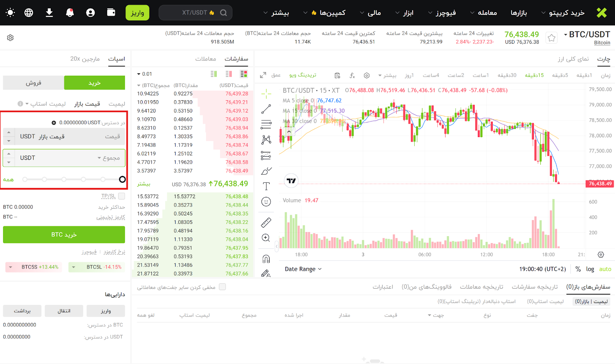This screenshot has height=364, width=615.
Task: Click the amount percentage slider handle
Action: click(x=122, y=179)
